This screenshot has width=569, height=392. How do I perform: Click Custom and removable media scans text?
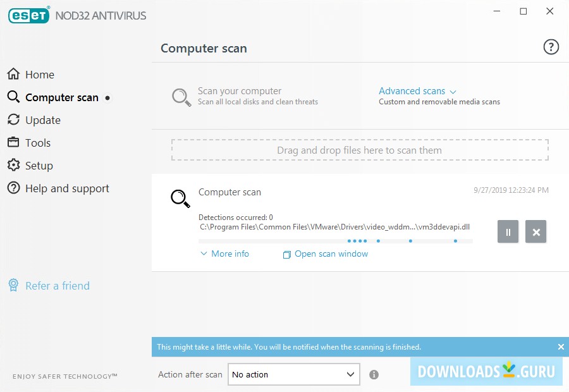(x=439, y=102)
